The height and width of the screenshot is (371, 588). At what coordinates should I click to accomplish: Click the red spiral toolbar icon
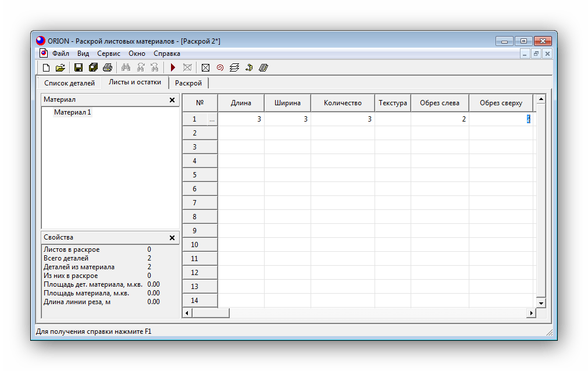[220, 67]
